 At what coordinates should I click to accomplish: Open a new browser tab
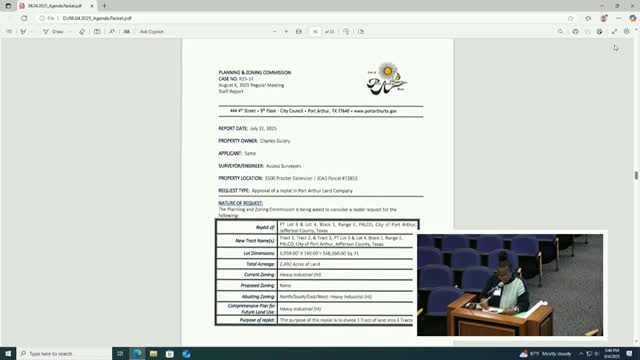[x=104, y=6]
